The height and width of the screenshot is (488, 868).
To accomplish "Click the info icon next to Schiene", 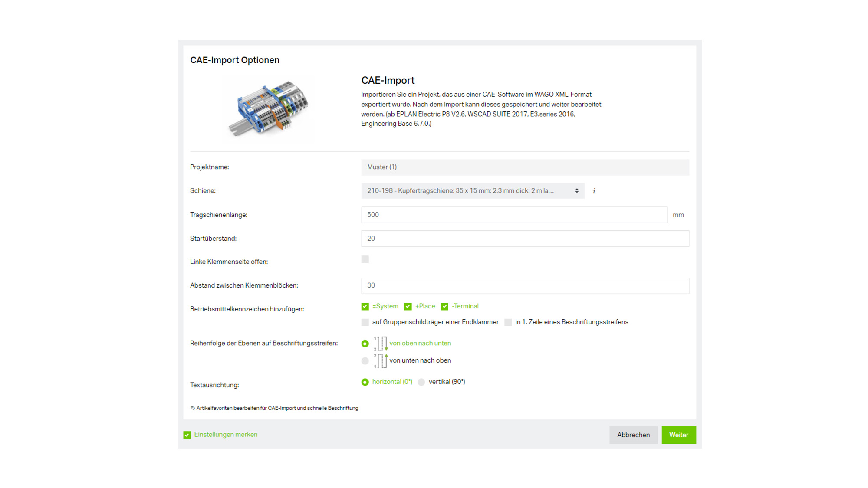I will (594, 191).
